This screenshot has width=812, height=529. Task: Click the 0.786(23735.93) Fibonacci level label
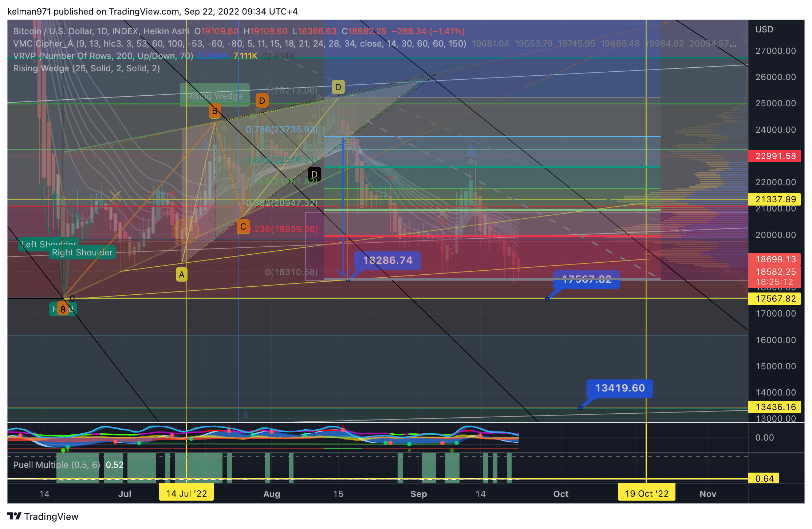(282, 130)
